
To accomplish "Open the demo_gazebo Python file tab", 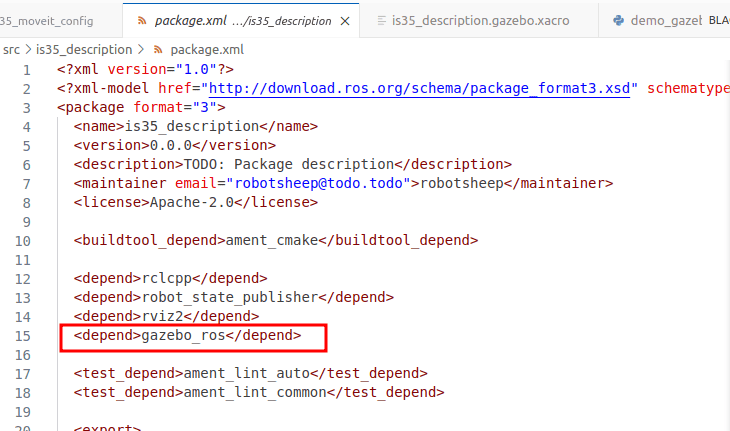I will click(x=666, y=21).
